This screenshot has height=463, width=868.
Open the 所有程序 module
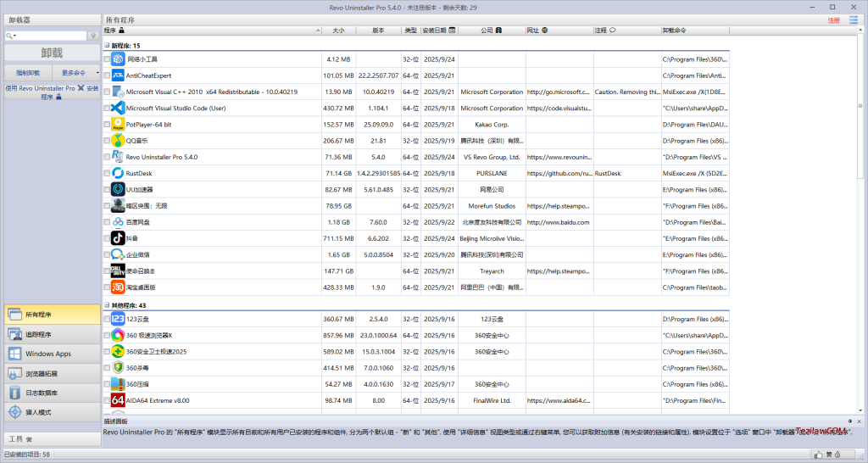tap(52, 315)
